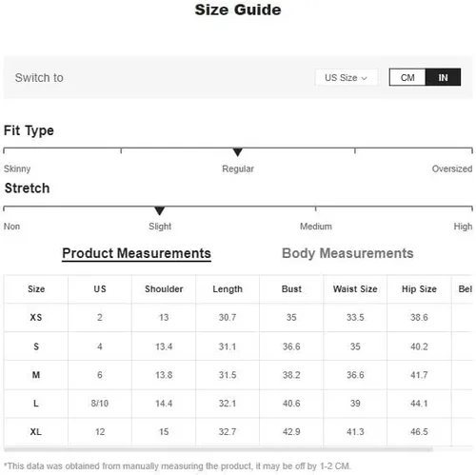This screenshot has height=475, width=476.
Task: Switch to Body Measurements tab
Action: coord(347,253)
